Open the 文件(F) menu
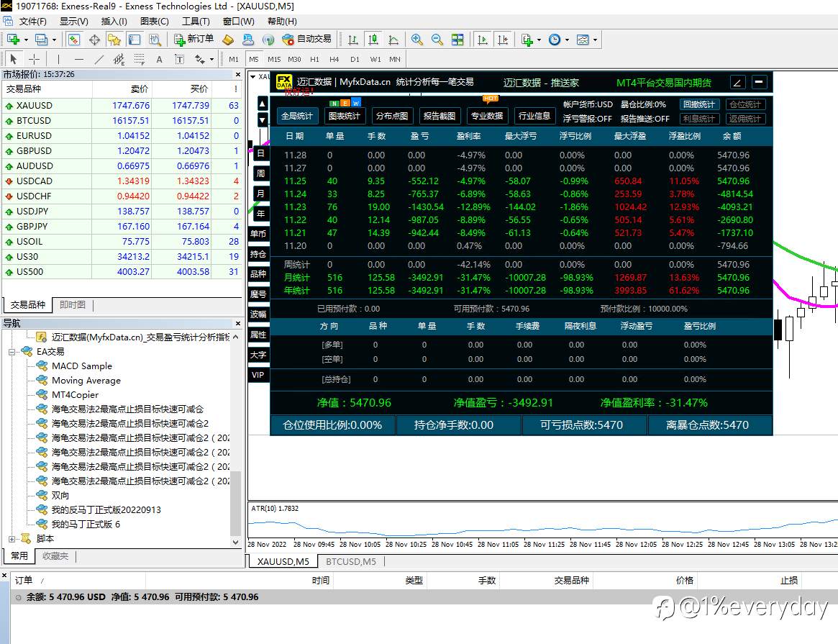838x644 pixels. [32, 22]
